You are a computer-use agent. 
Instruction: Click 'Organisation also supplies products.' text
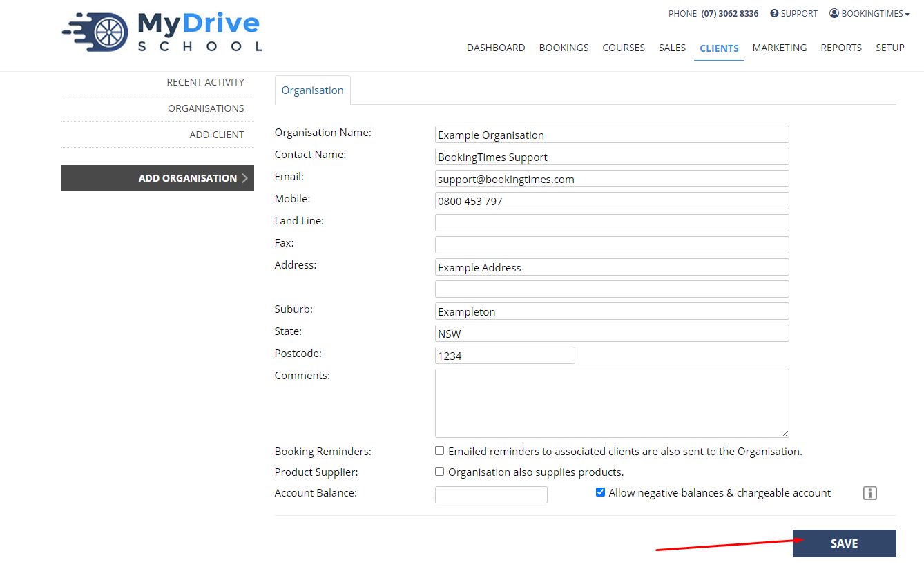coord(536,472)
